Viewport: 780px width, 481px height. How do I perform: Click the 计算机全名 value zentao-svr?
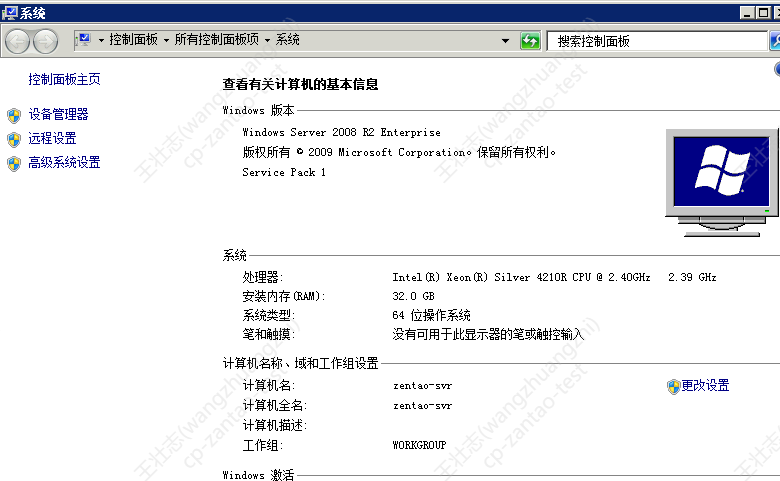(x=422, y=405)
